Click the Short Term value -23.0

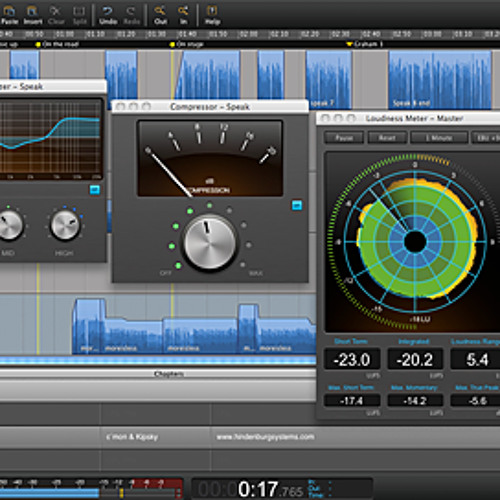352,359
